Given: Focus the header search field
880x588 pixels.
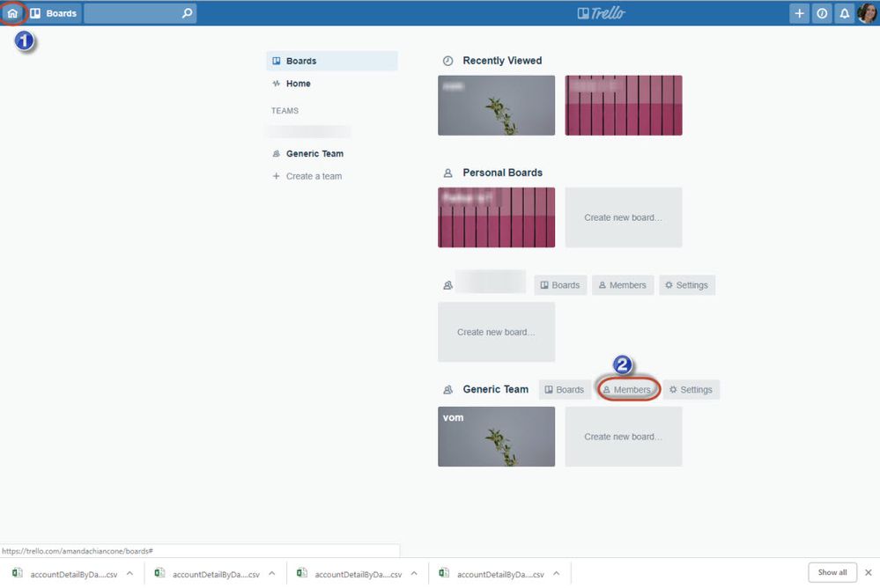Looking at the screenshot, I should pyautogui.click(x=140, y=13).
